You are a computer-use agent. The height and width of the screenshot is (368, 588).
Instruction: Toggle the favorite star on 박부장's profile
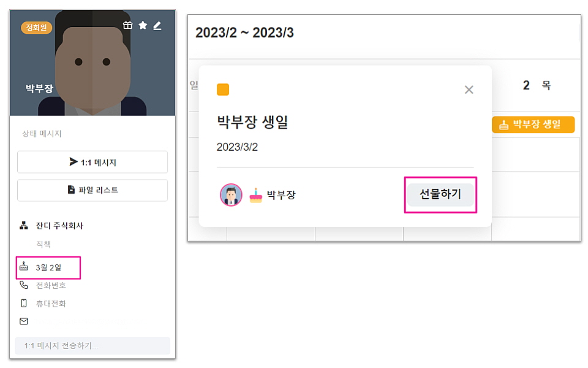point(143,26)
